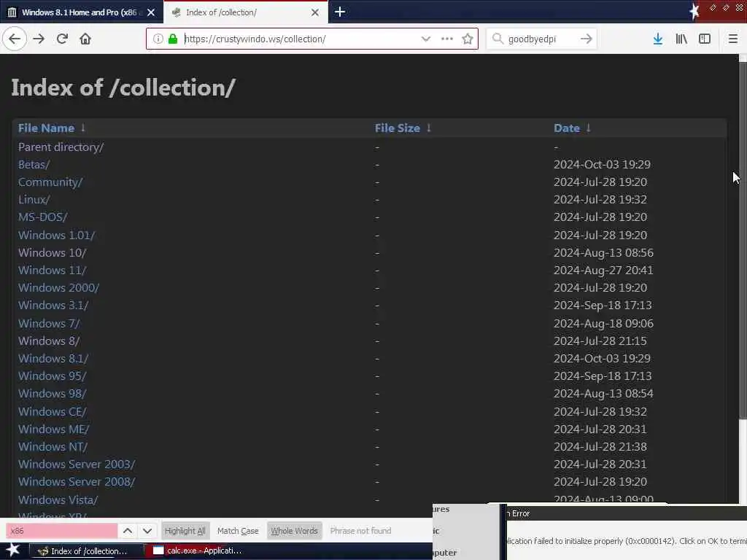Open the Windows Server 2008/ folder
This screenshot has height=560, width=747.
tap(77, 482)
